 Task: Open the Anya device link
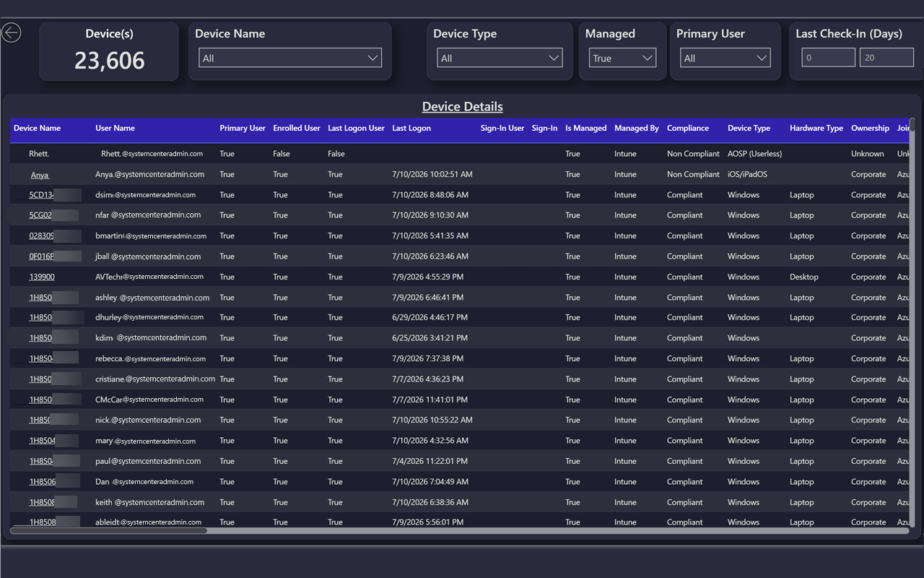(x=40, y=174)
